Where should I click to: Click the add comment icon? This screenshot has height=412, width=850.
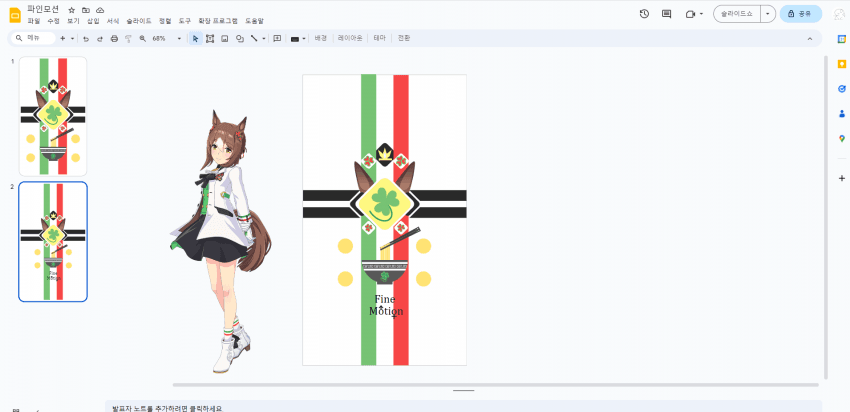(x=277, y=38)
